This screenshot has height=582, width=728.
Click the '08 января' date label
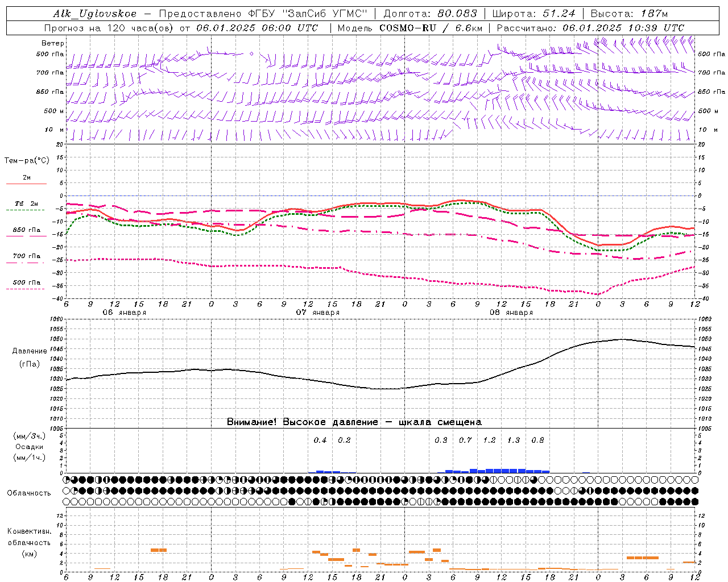(511, 313)
